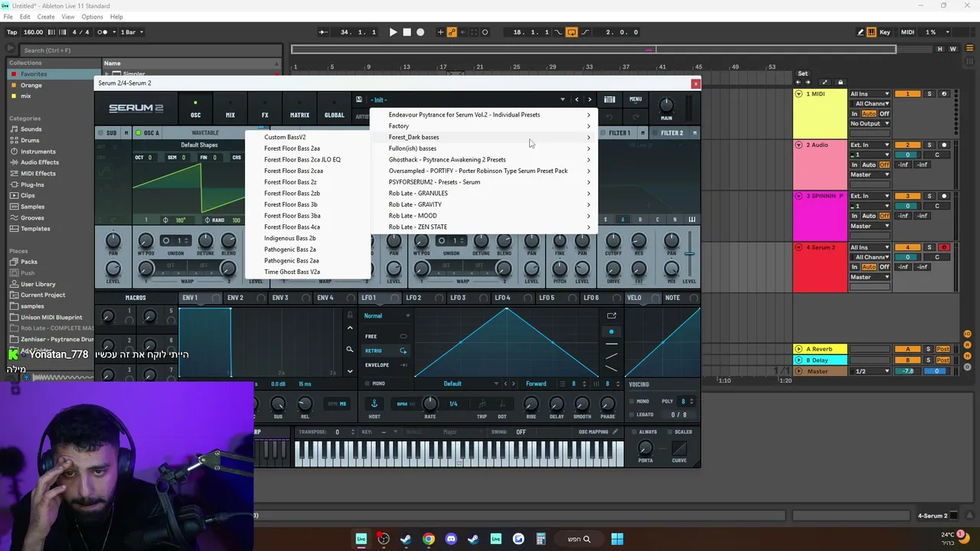Open the 1 MIDI track No Output dropdown
The height and width of the screenshot is (551, 980).
(x=870, y=124)
